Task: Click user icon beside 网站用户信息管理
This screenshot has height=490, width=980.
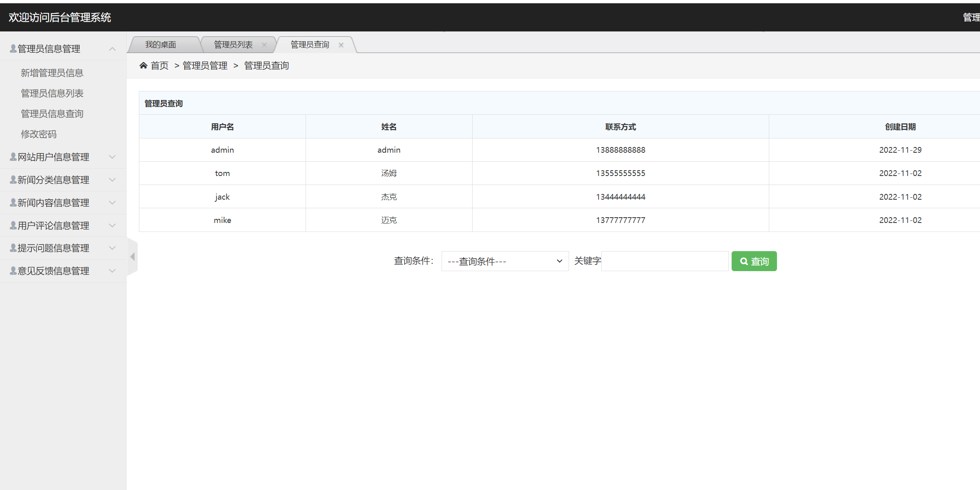Action: click(x=13, y=157)
